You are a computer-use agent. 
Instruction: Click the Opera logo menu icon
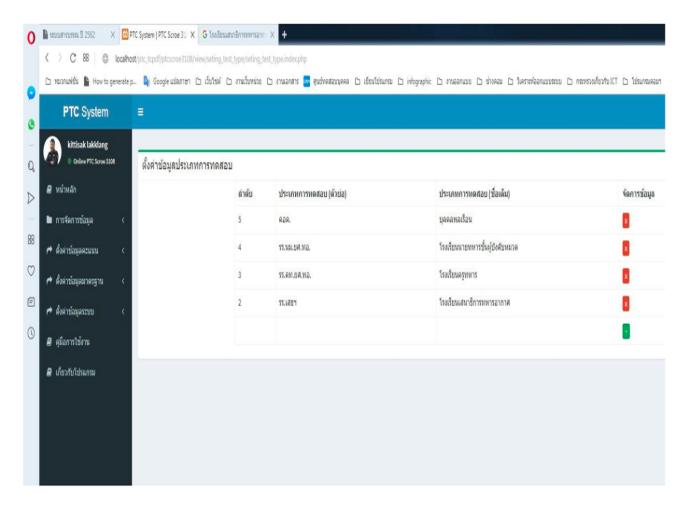(9, 12)
